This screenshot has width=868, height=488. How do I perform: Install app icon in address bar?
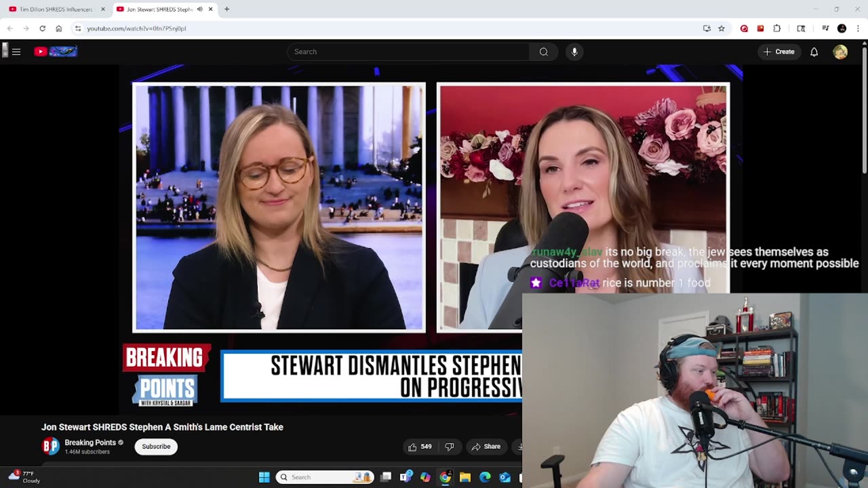(x=707, y=28)
